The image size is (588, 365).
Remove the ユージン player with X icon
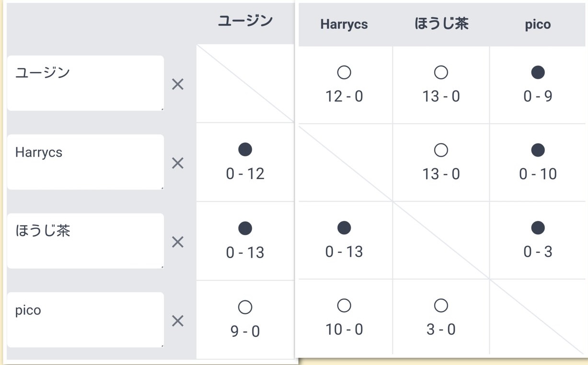178,85
